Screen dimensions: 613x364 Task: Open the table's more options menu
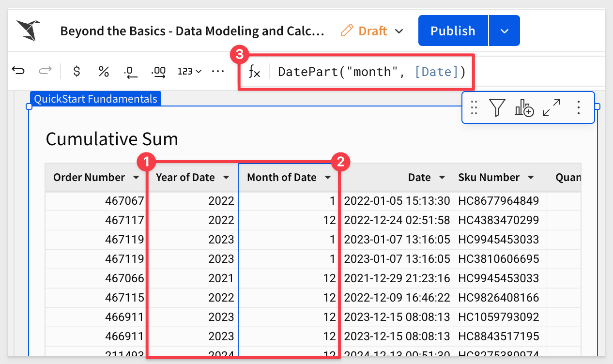point(579,107)
